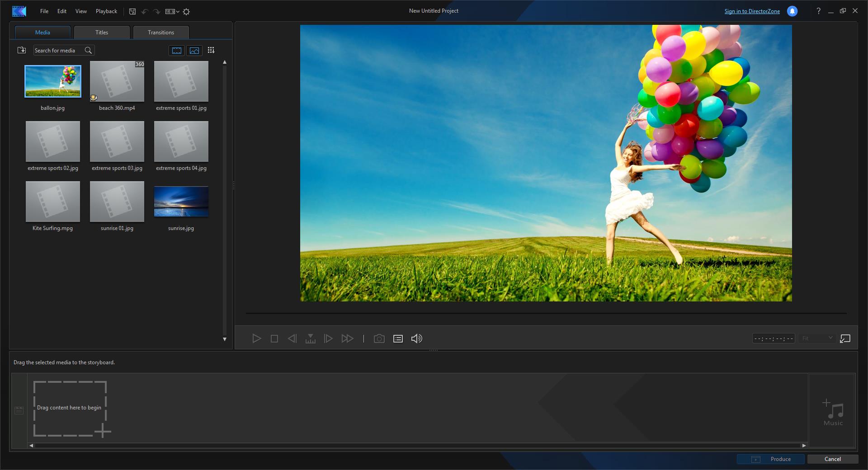This screenshot has width=868, height=470.
Task: Click the preview playback seek bar
Action: tap(546, 313)
